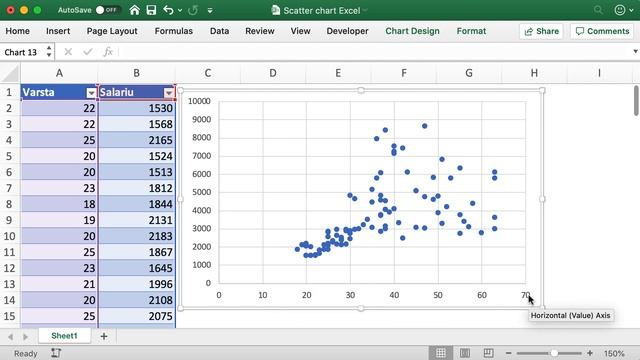Open the Salariu column filter dropdown
The image size is (640, 360).
(169, 93)
